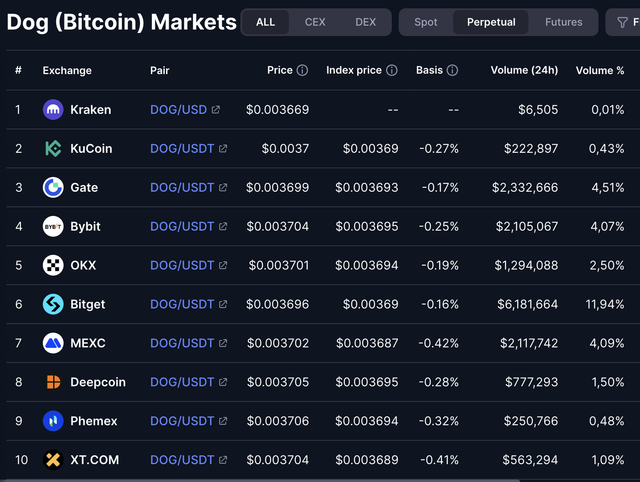This screenshot has height=482, width=640.
Task: Click Deepcoin exchange name
Action: coord(98,382)
